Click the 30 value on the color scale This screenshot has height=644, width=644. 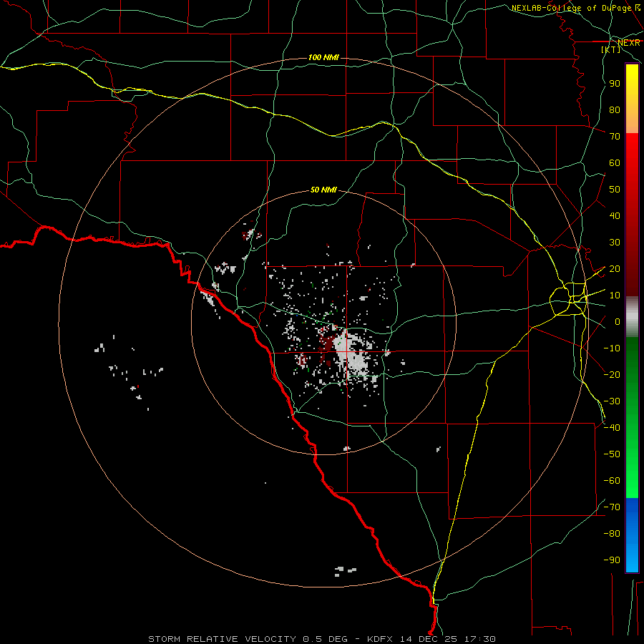click(x=615, y=243)
